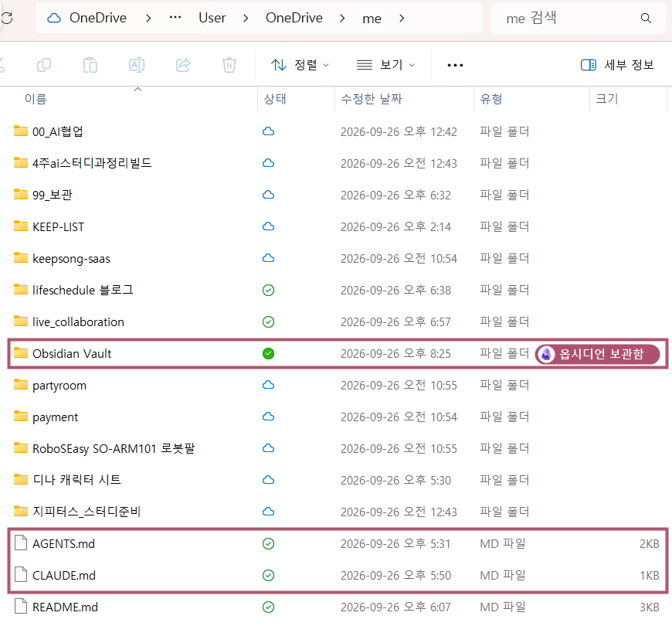
Task: Select the lifeschedule 블로그 folder
Action: [83, 291]
